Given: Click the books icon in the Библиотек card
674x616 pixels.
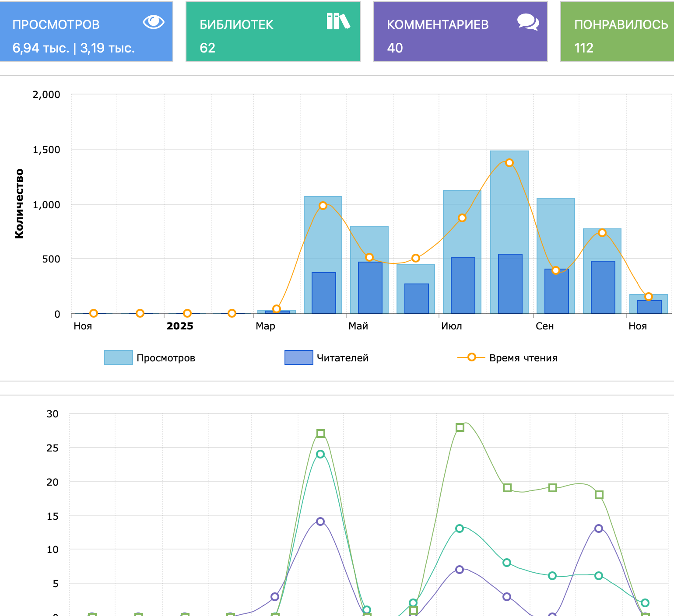Looking at the screenshot, I should pyautogui.click(x=338, y=21).
